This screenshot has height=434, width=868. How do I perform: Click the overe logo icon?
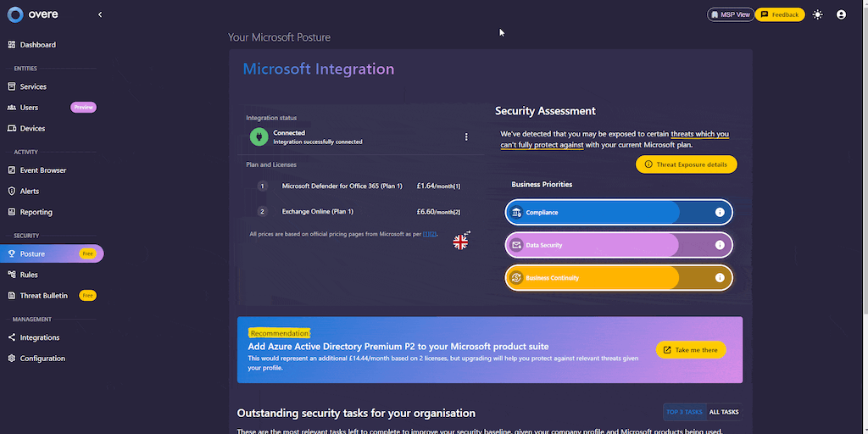(x=14, y=14)
